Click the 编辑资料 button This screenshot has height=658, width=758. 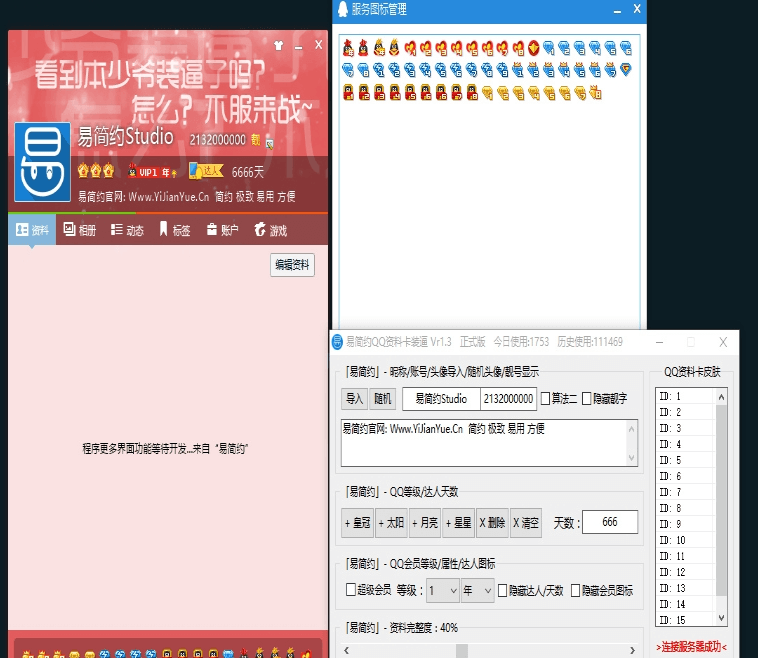[x=292, y=265]
